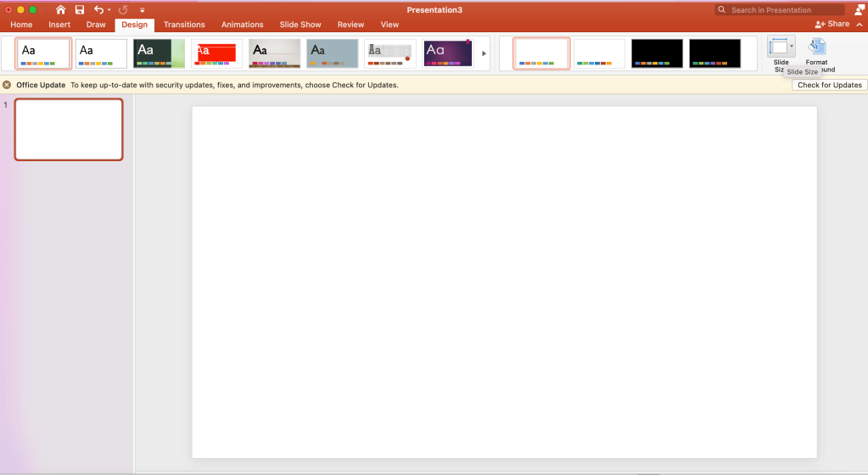The image size is (868, 475).
Task: Collapse the ribbon using the chevron
Action: click(x=859, y=25)
